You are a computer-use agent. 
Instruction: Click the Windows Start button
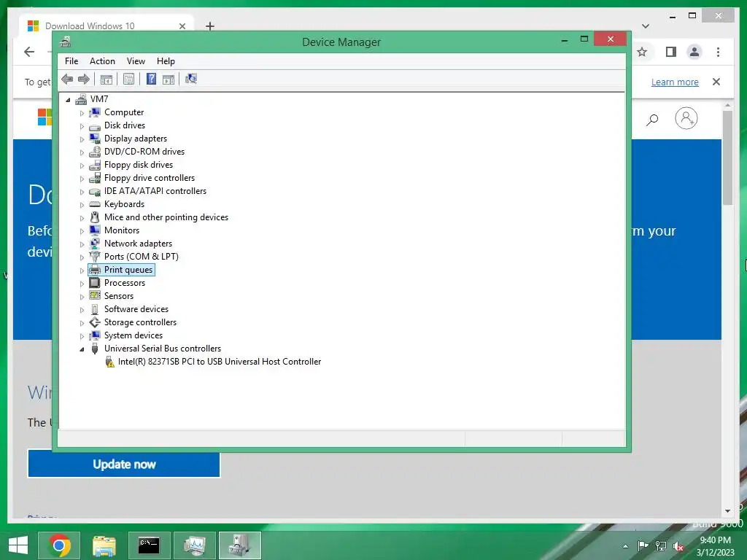(x=18, y=545)
